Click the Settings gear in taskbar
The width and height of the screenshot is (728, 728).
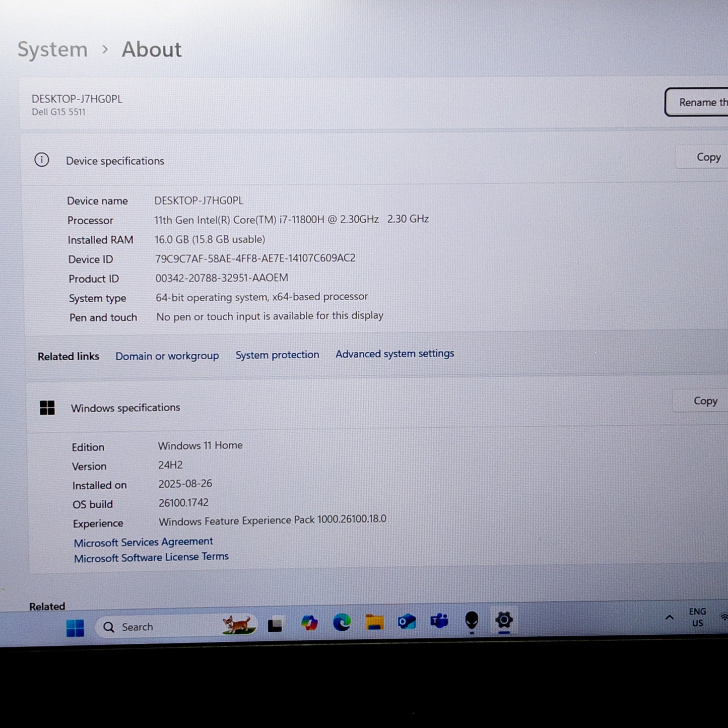click(x=504, y=620)
